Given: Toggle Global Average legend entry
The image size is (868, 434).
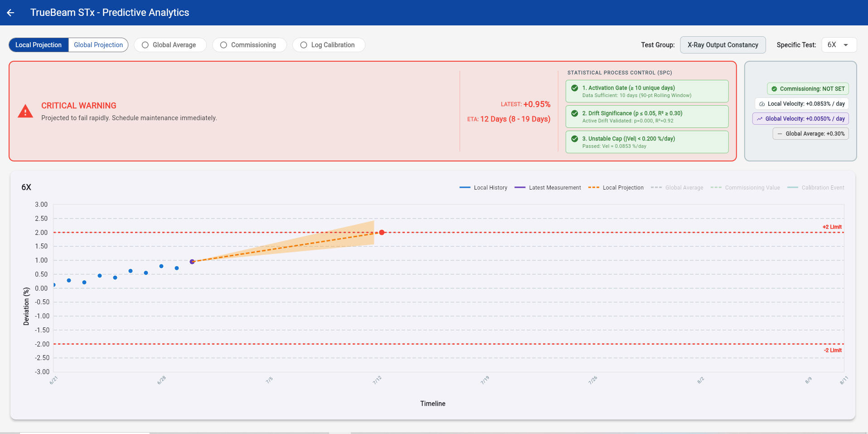Looking at the screenshot, I should 677,188.
